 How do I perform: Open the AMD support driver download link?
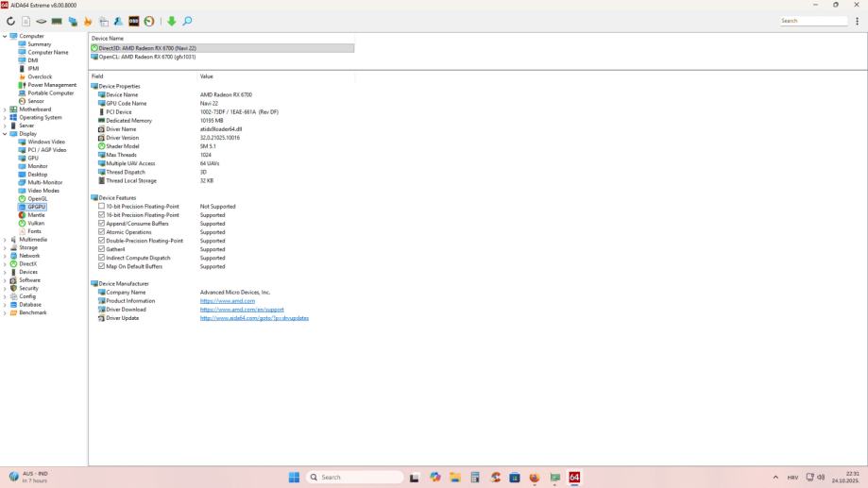pyautogui.click(x=242, y=310)
